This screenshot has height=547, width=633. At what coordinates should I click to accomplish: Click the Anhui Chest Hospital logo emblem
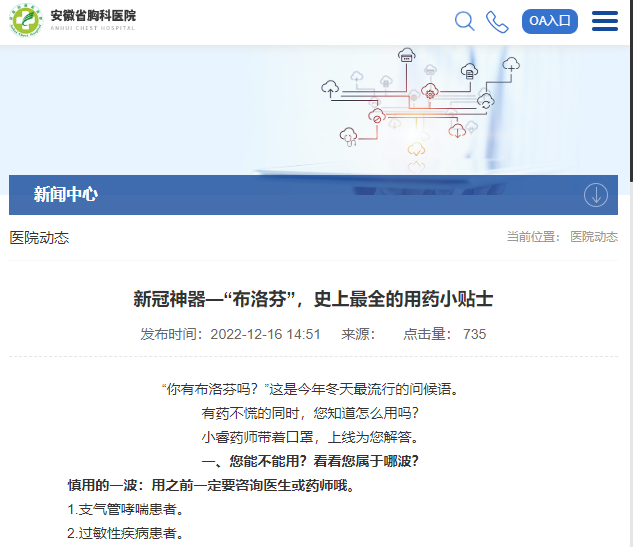[26, 20]
